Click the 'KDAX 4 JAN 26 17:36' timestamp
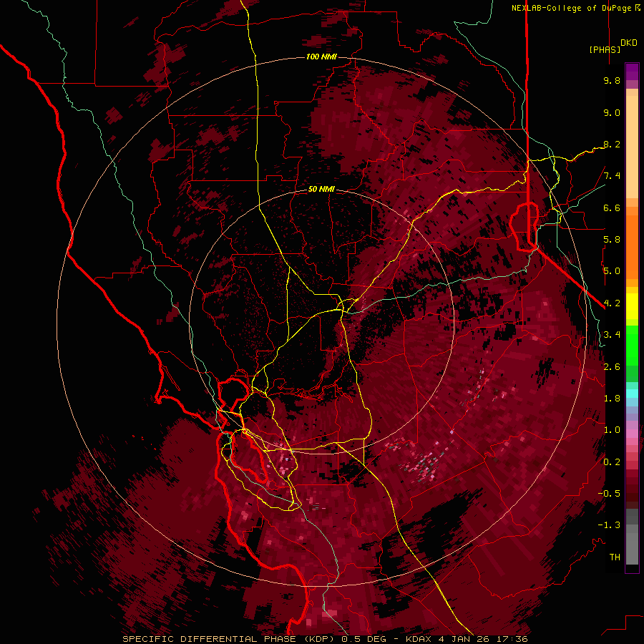The image size is (644, 644). click(467, 639)
